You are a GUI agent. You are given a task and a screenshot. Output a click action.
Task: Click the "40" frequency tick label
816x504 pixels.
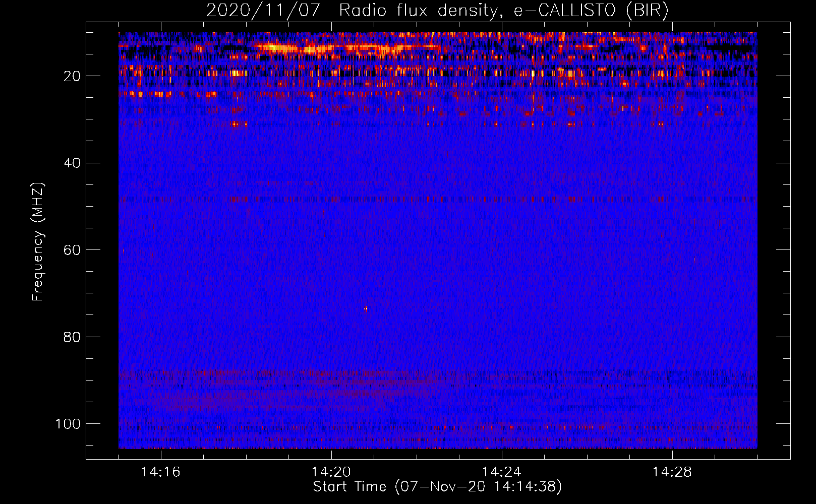tap(72, 163)
